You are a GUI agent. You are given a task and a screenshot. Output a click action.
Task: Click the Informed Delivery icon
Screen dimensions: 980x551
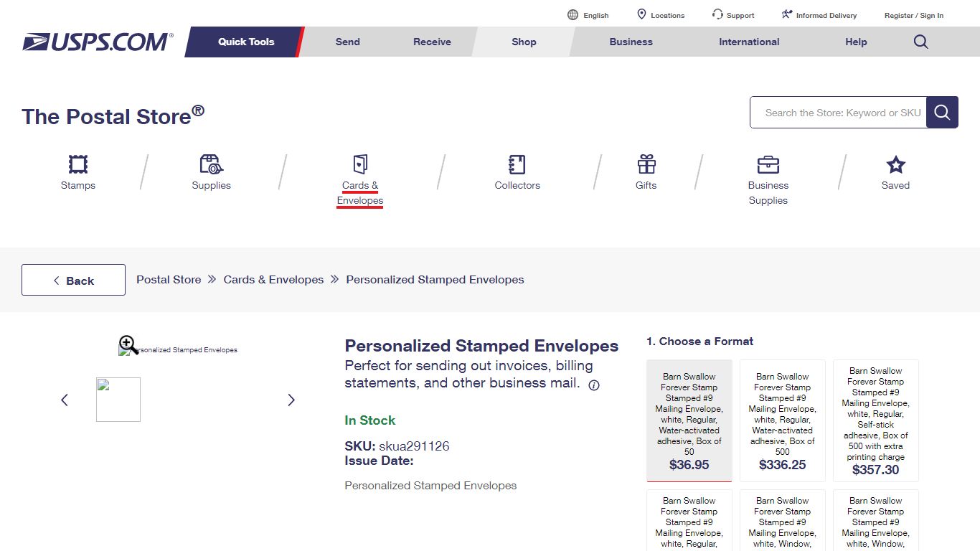click(x=787, y=14)
